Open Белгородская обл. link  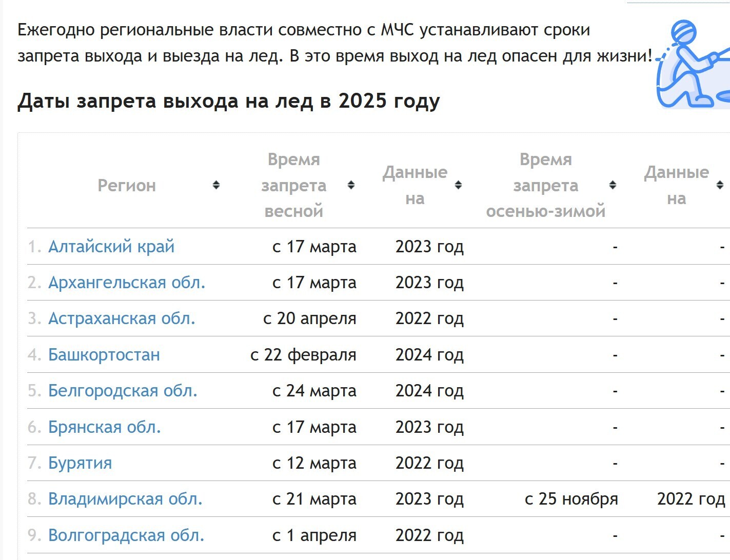pos(123,391)
